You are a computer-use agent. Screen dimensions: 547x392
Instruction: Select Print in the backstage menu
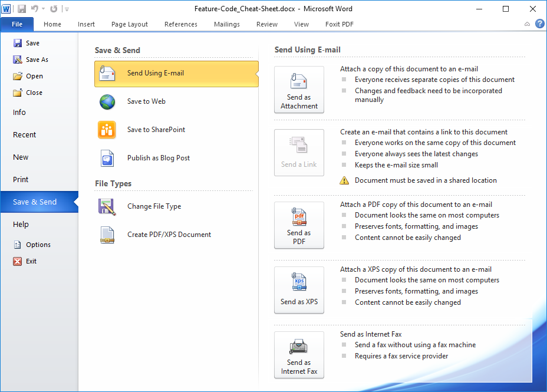tap(21, 179)
